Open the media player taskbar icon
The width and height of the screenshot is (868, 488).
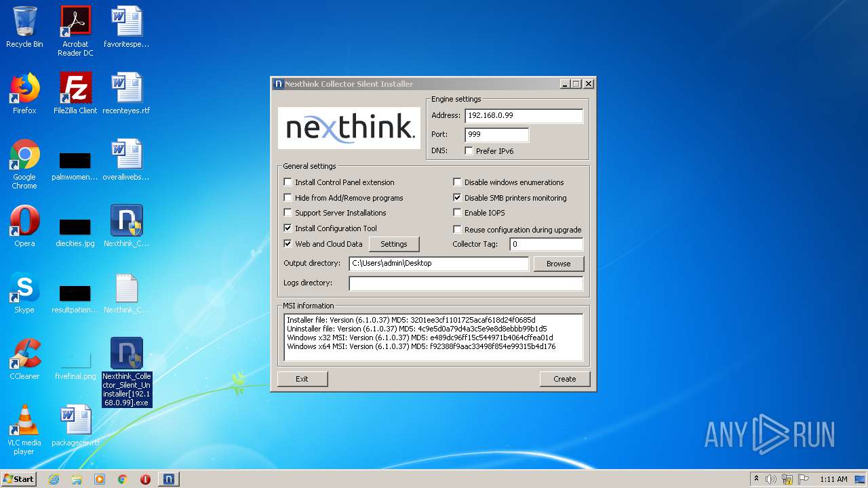100,479
